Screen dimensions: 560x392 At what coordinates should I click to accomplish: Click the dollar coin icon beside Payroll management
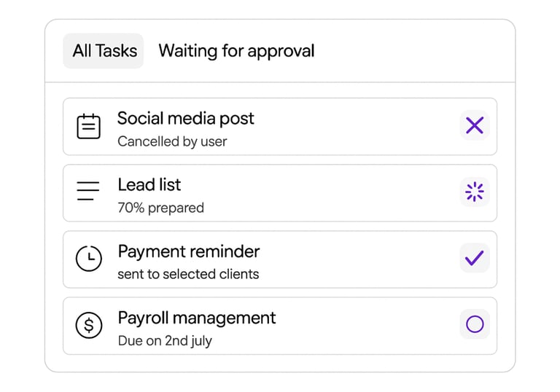89,325
